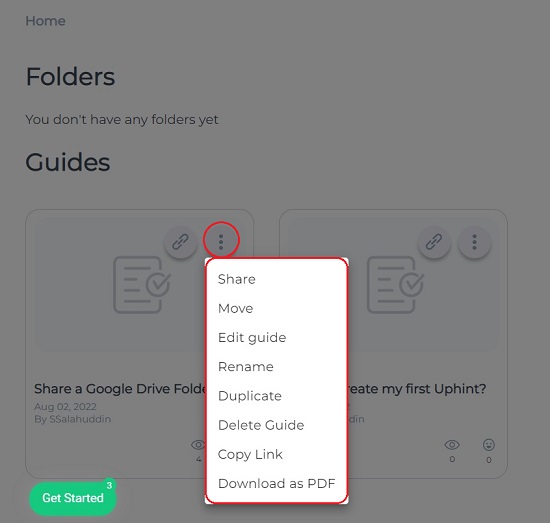Click link icon on first Uphint guide

click(434, 242)
